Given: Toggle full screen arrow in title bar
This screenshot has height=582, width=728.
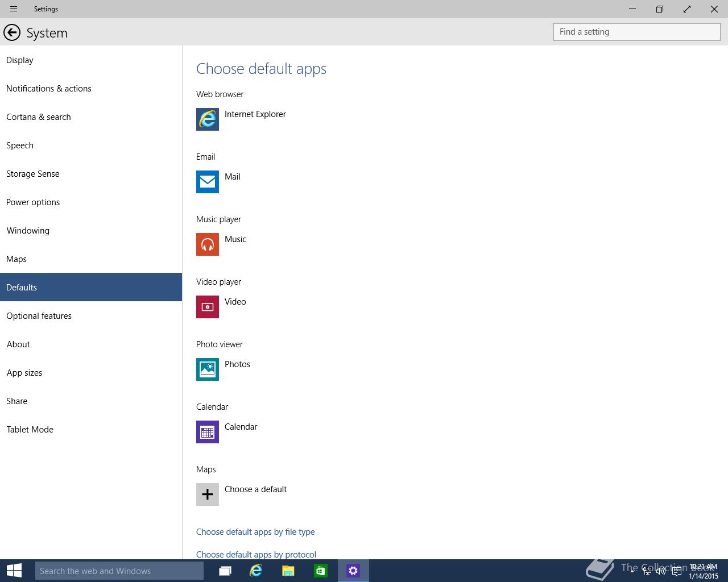Looking at the screenshot, I should click(687, 9).
